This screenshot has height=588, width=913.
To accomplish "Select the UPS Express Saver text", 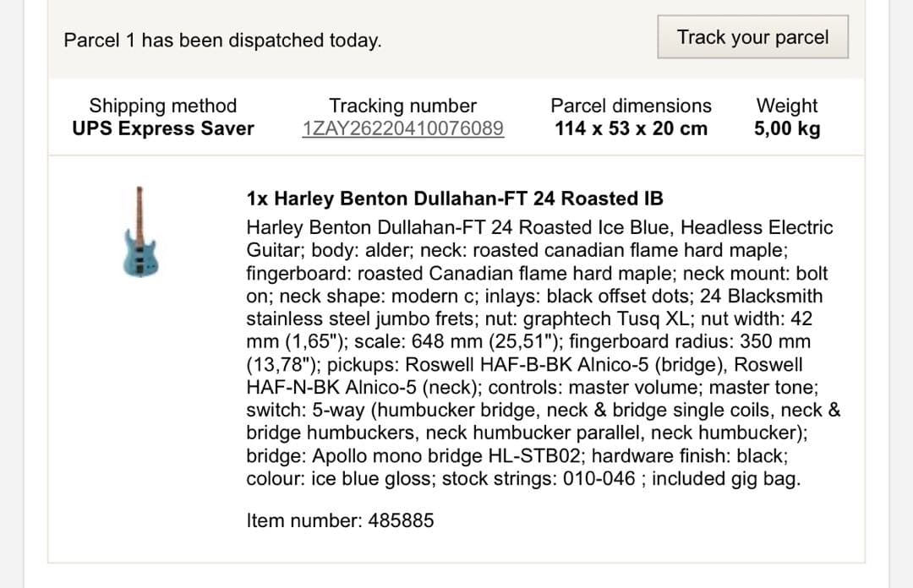I will (x=163, y=128).
